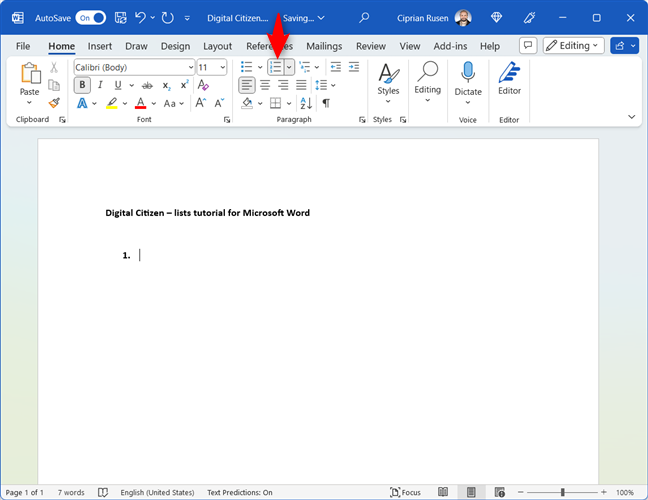Switch to the Layout tab
Image resolution: width=648 pixels, height=500 pixels.
pos(217,46)
